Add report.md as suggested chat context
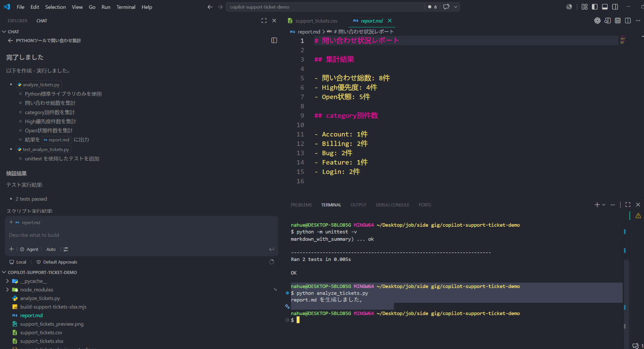The image size is (644, 349). 25,222
